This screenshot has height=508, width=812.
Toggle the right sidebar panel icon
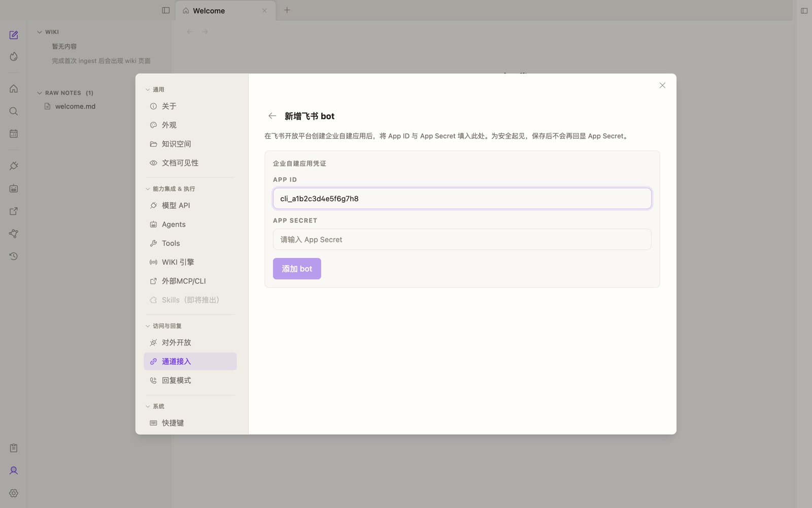click(804, 11)
